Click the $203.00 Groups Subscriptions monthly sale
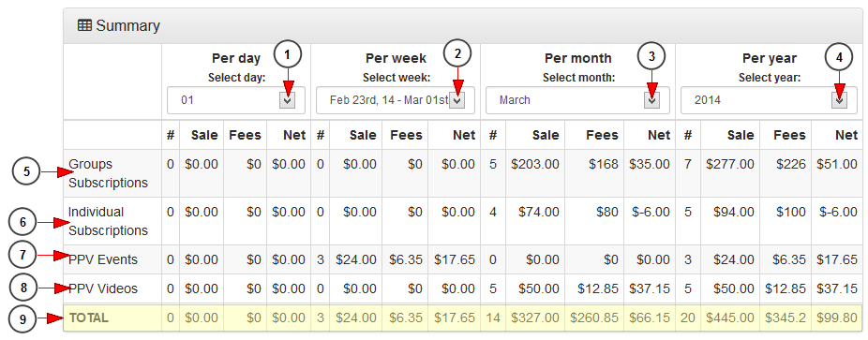This screenshot has width=868, height=340. (535, 164)
